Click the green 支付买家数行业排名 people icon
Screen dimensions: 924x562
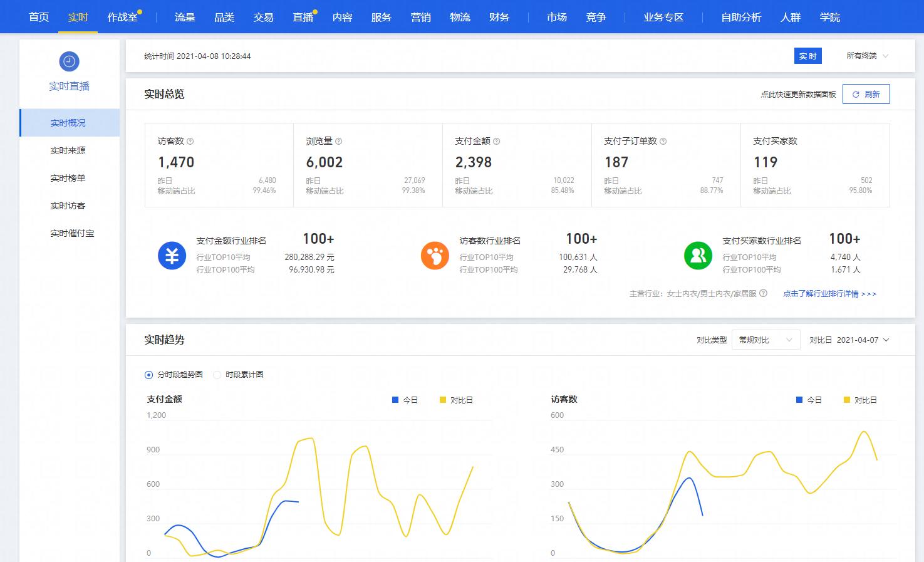click(698, 256)
